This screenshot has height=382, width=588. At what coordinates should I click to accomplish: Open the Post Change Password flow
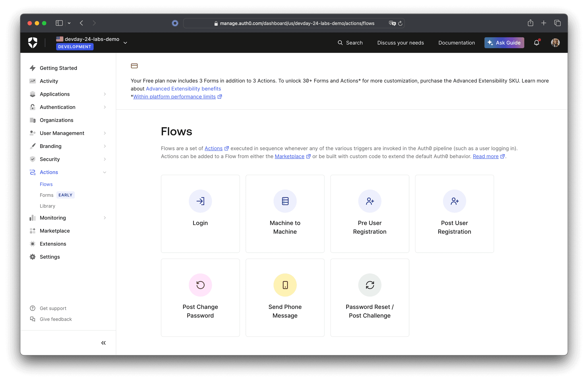200,298
